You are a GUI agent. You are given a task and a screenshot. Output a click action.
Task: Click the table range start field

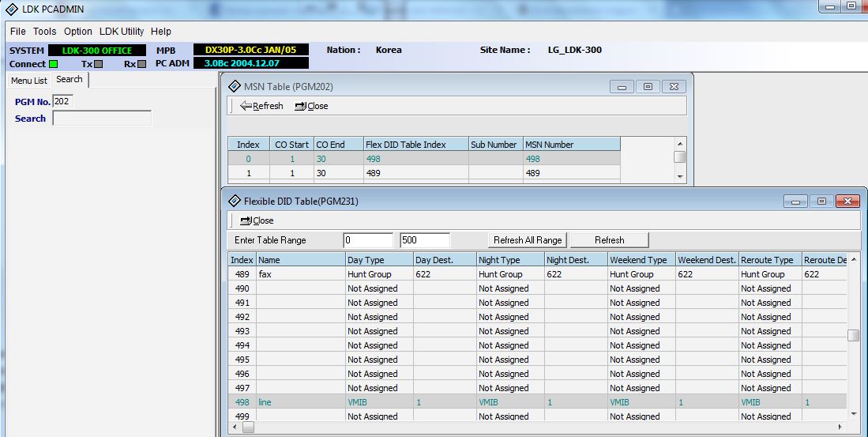tap(367, 240)
